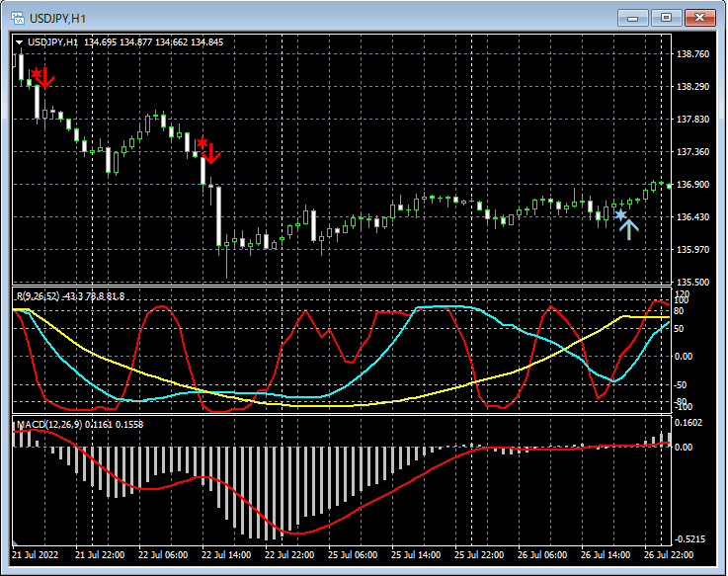728x576 pixels.
Task: Click the USDJPY,H1 price header text
Action: coord(125,42)
